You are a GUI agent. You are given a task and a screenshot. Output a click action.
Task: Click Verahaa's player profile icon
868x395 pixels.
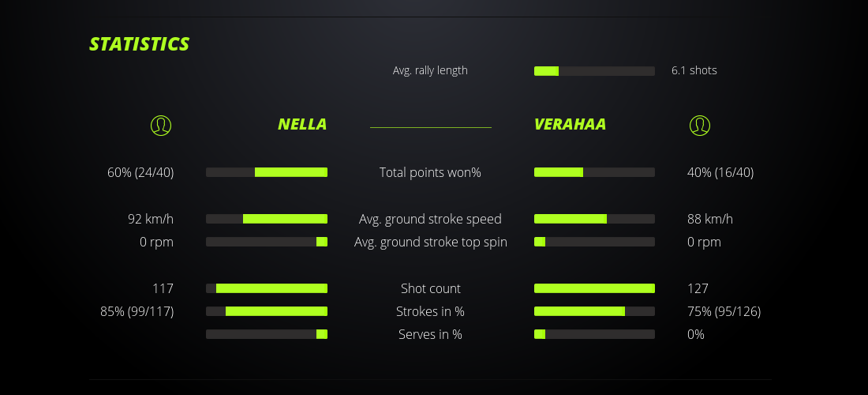click(700, 125)
